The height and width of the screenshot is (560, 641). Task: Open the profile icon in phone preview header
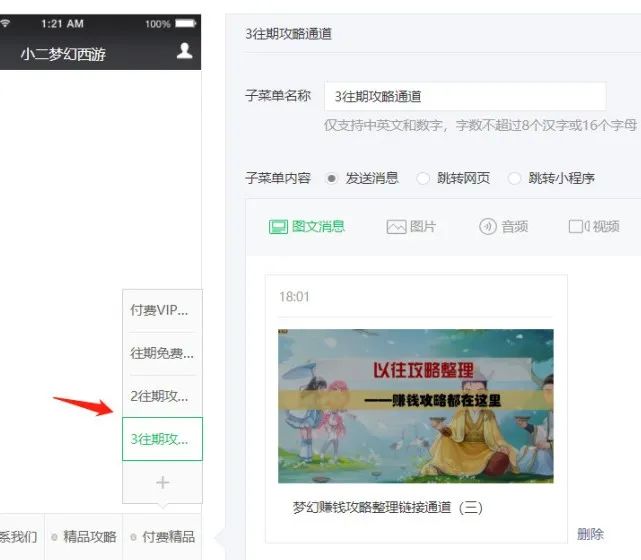(184, 51)
